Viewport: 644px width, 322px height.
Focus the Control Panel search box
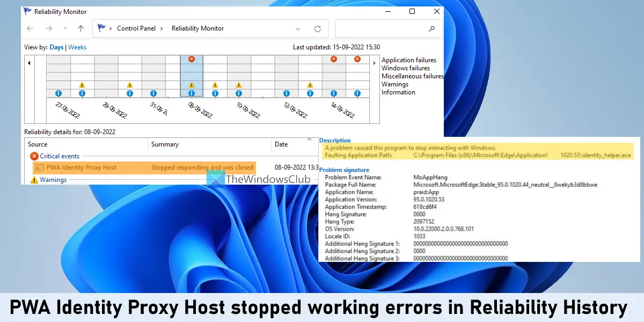pyautogui.click(x=389, y=28)
